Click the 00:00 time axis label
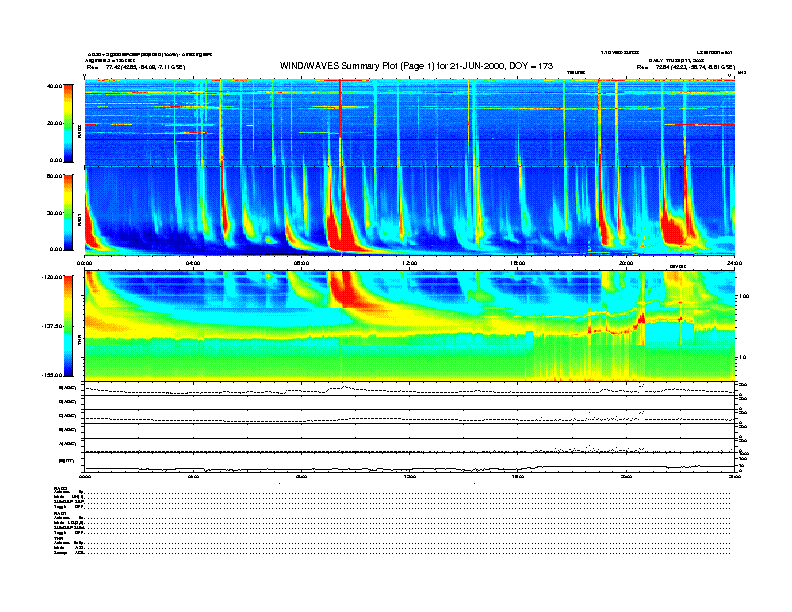The image size is (792, 612). pos(86,263)
